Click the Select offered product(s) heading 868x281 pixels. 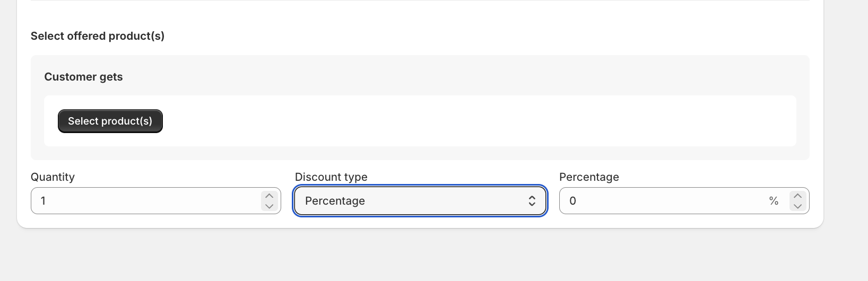[98, 36]
